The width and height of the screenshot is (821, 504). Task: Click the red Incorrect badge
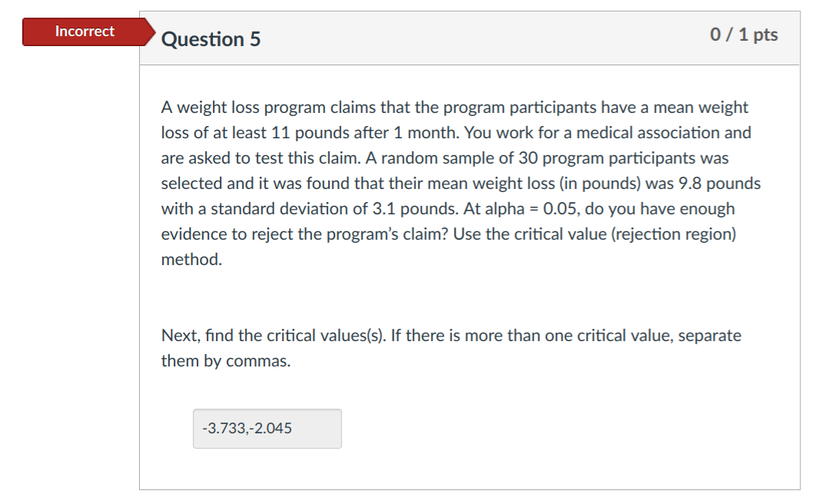pyautogui.click(x=85, y=31)
